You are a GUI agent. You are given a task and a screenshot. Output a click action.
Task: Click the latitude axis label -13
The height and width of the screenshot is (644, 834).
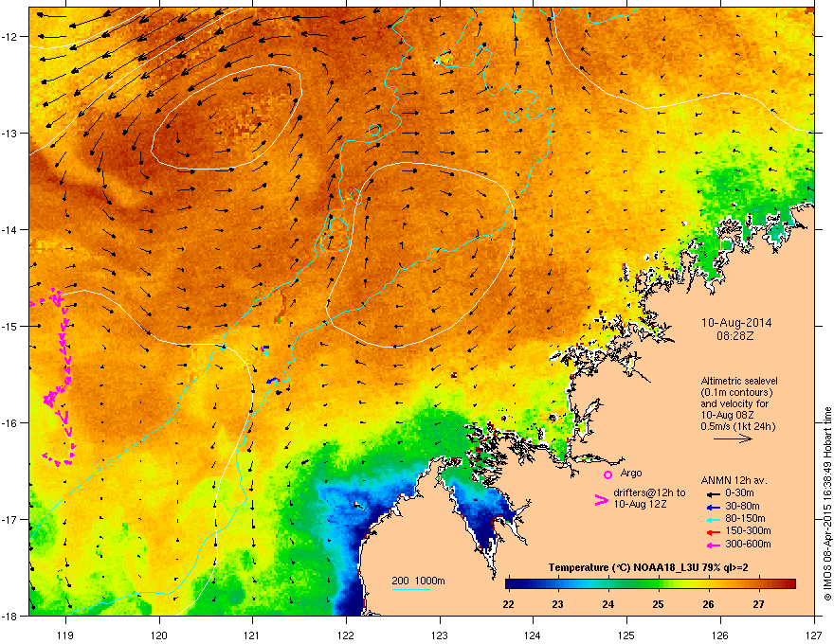click(x=9, y=133)
